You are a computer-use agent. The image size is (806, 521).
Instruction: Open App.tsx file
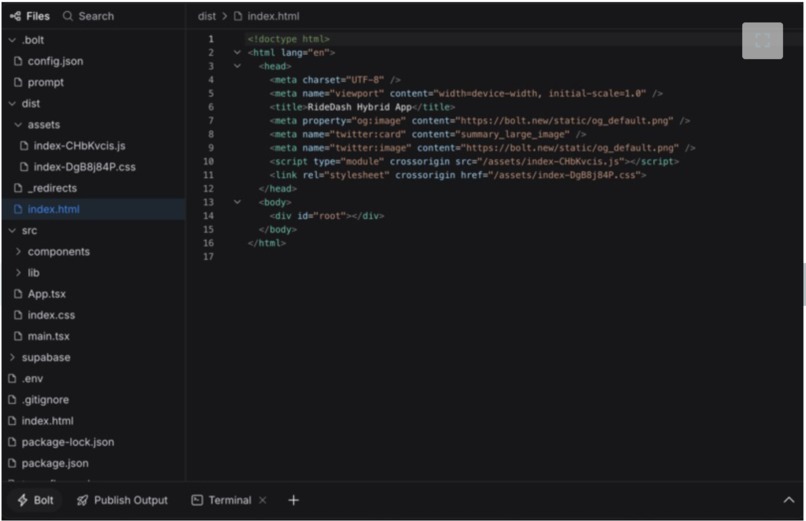tap(46, 294)
